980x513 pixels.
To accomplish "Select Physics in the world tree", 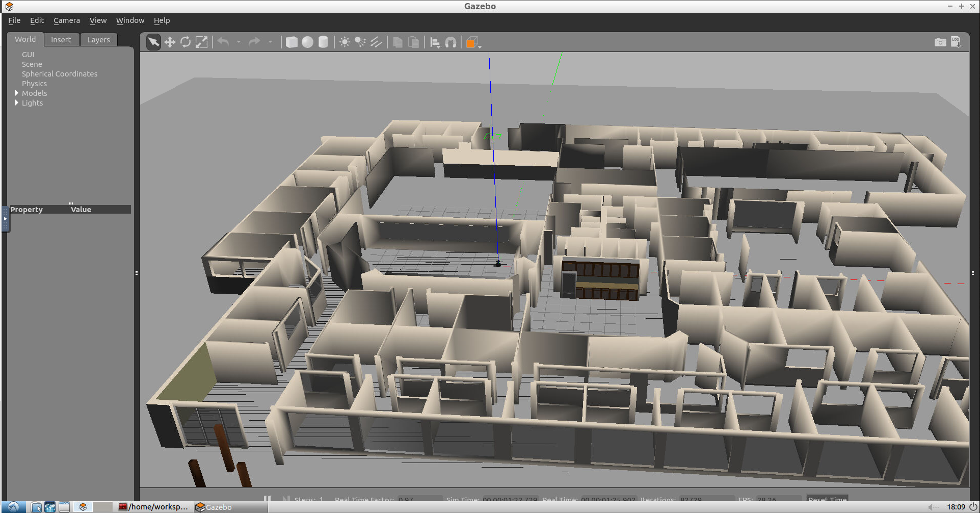I will 34,84.
